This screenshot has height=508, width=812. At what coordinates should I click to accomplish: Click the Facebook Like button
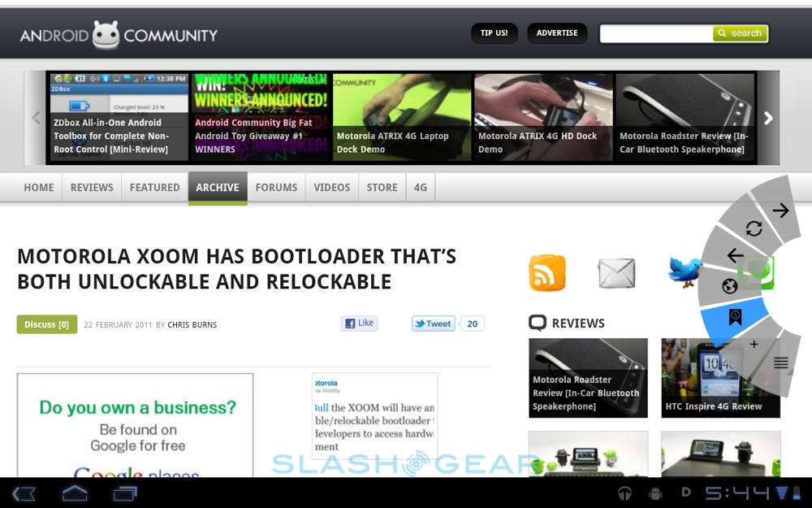(359, 323)
